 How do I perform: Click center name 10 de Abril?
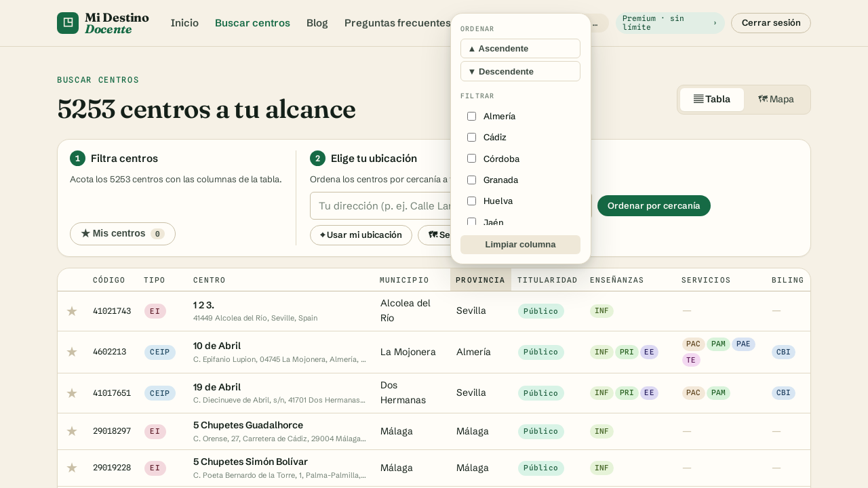[x=217, y=346]
